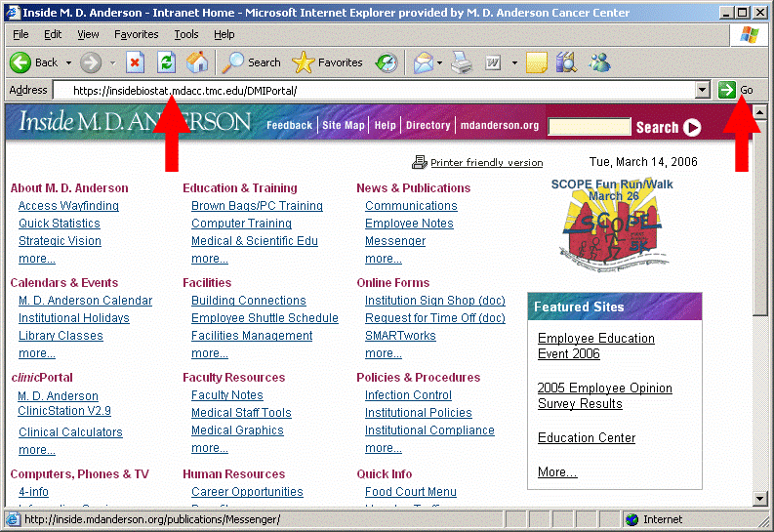Image resolution: width=774 pixels, height=532 pixels.
Task: Click the SCOPE Fun Run/Walk image
Action: [x=612, y=225]
